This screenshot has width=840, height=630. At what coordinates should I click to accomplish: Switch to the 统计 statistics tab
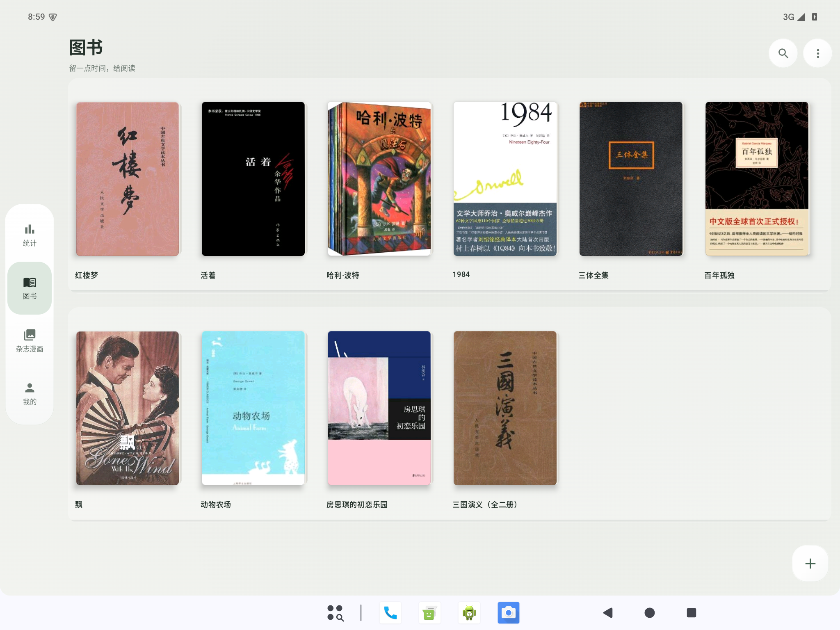pyautogui.click(x=30, y=235)
